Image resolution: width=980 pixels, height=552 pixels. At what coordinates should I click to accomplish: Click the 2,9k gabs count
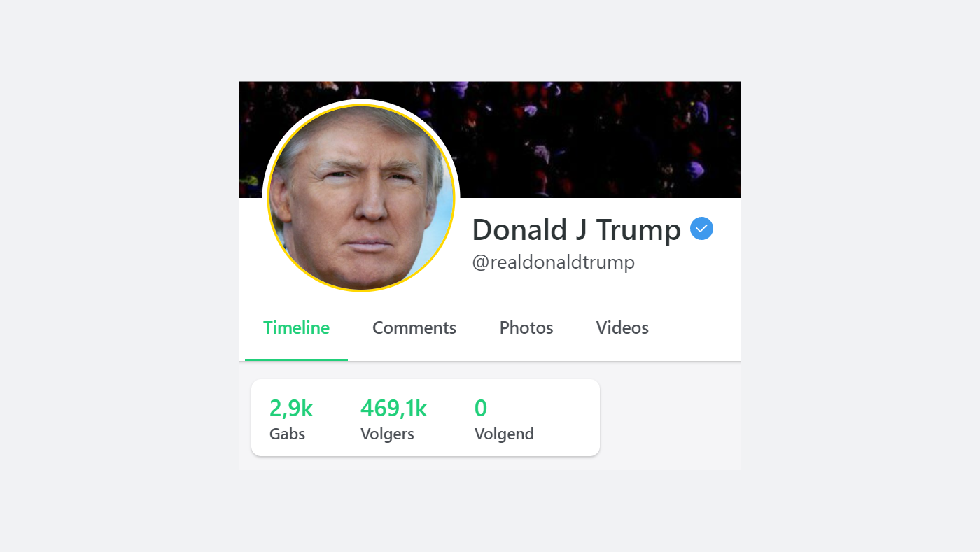tap(291, 408)
